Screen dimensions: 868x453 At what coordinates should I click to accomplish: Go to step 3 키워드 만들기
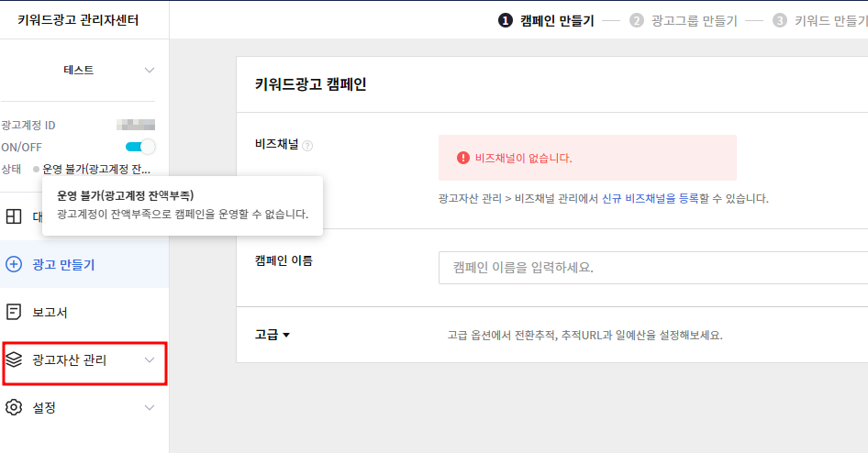coord(820,21)
